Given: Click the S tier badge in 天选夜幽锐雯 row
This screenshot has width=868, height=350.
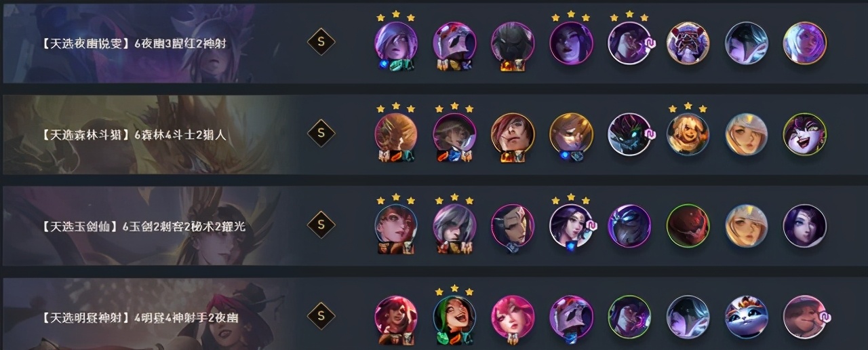Looking at the screenshot, I should pyautogui.click(x=321, y=43).
